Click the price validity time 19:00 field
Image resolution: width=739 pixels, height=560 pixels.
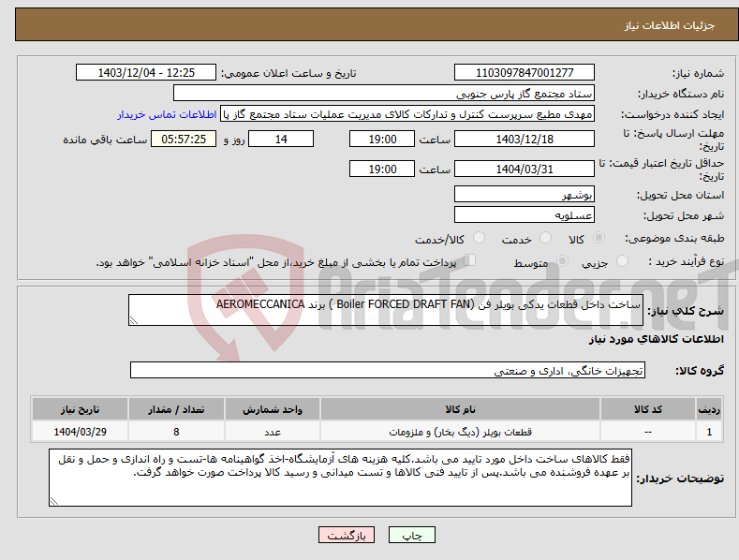click(382, 169)
